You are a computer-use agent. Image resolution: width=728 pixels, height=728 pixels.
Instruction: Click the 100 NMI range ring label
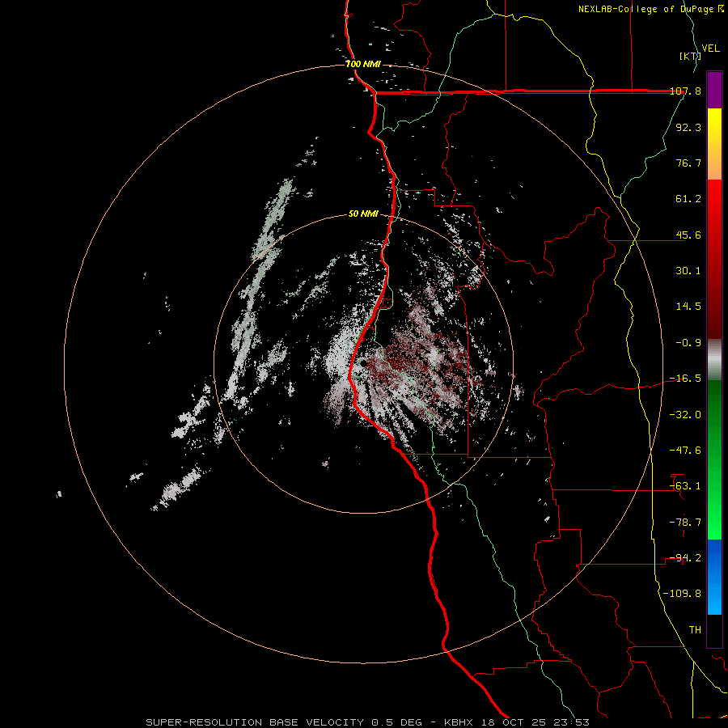363,64
